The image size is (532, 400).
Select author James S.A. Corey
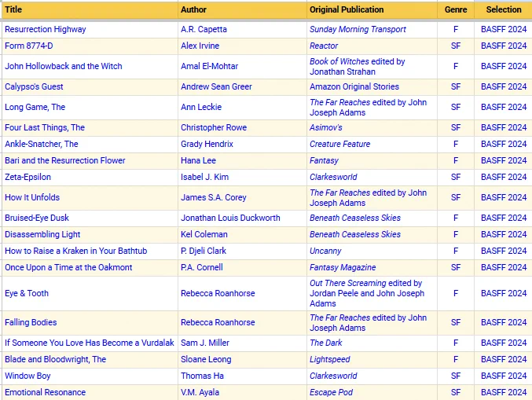(214, 197)
